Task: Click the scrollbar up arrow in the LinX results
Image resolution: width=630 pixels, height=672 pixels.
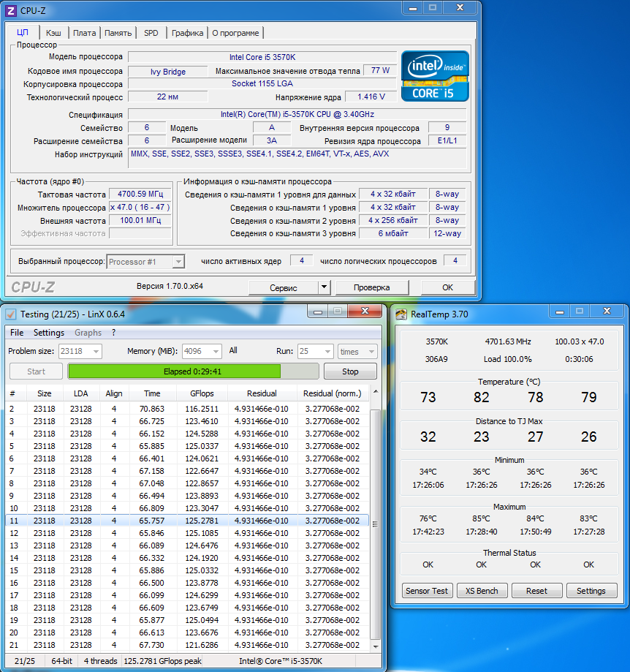Action: pos(376,391)
